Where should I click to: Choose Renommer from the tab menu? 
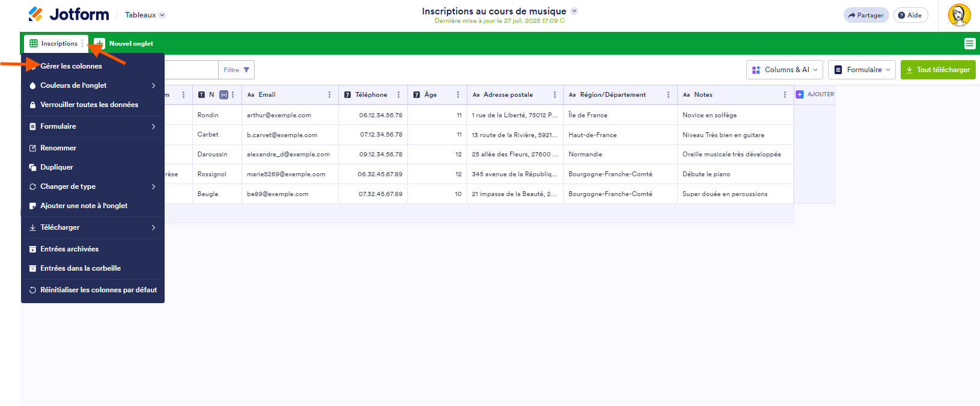[93, 148]
